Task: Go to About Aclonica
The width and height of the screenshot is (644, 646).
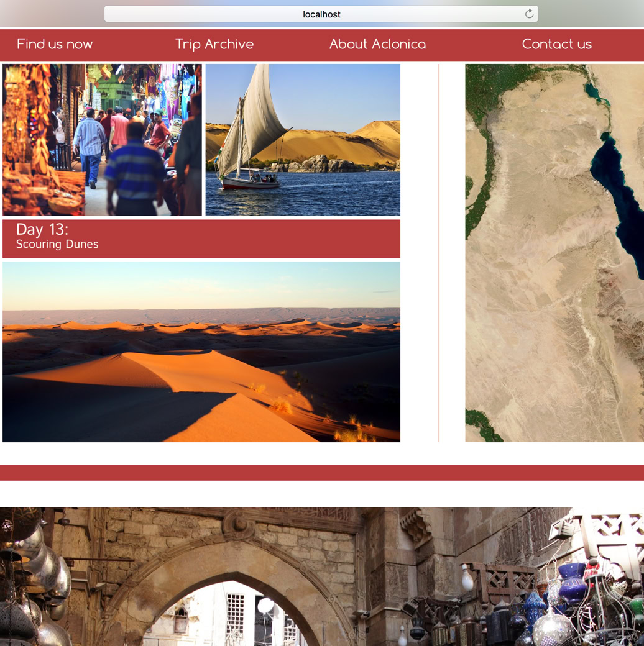Action: pyautogui.click(x=377, y=44)
